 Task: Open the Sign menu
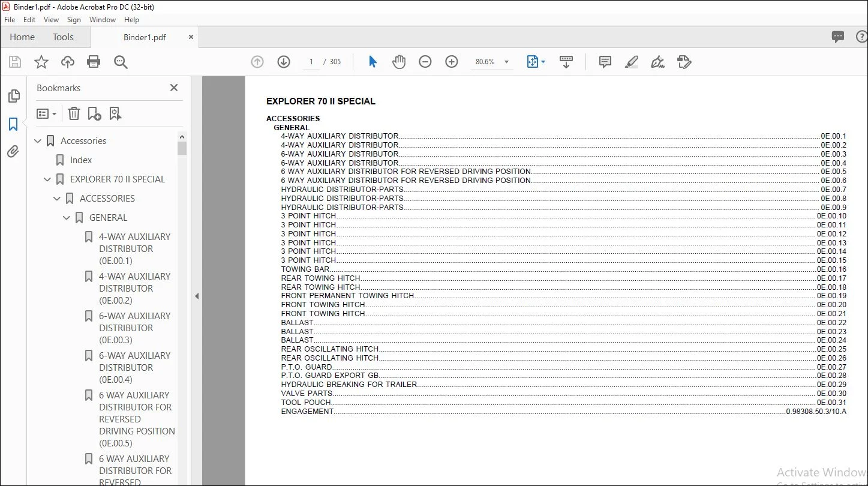point(74,20)
